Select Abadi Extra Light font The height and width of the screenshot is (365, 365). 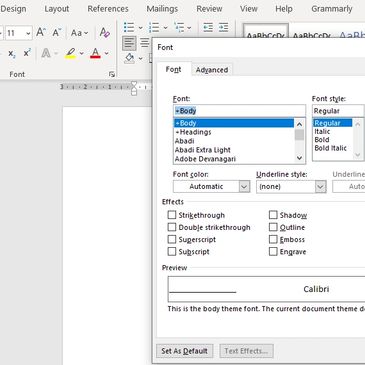234,150
